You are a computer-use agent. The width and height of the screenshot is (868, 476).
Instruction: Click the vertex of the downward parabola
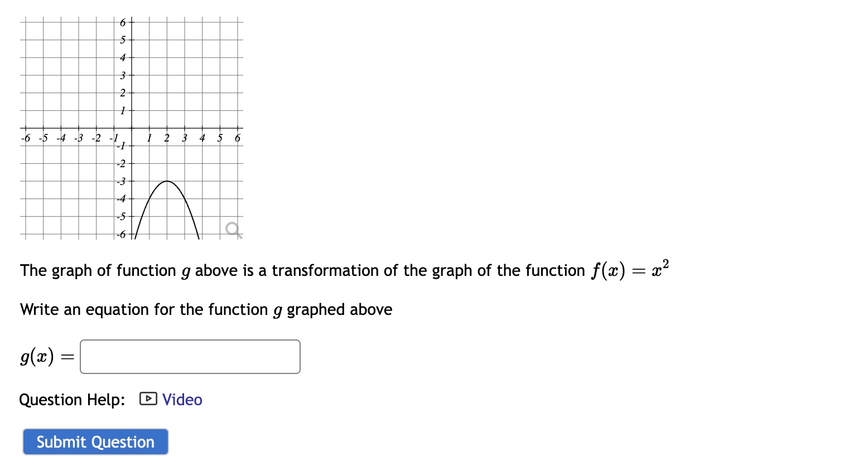pyautogui.click(x=166, y=181)
